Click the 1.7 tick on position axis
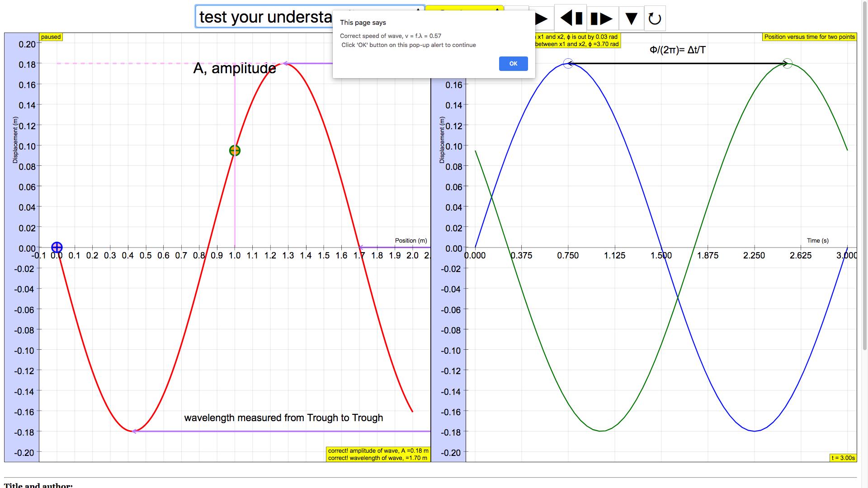 tap(359, 256)
